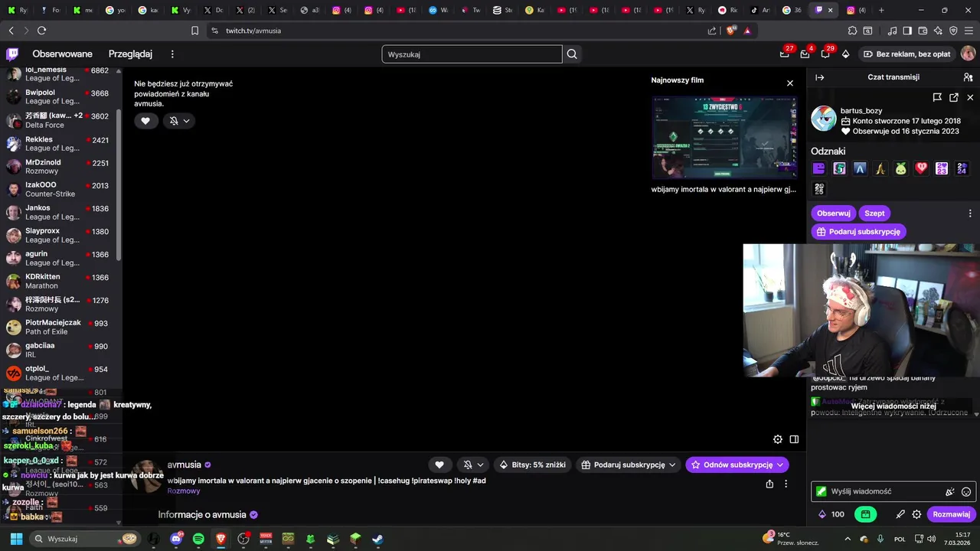The width and height of the screenshot is (980, 551).
Task: Open the Bits diamond icon in top bar
Action: coord(845,54)
